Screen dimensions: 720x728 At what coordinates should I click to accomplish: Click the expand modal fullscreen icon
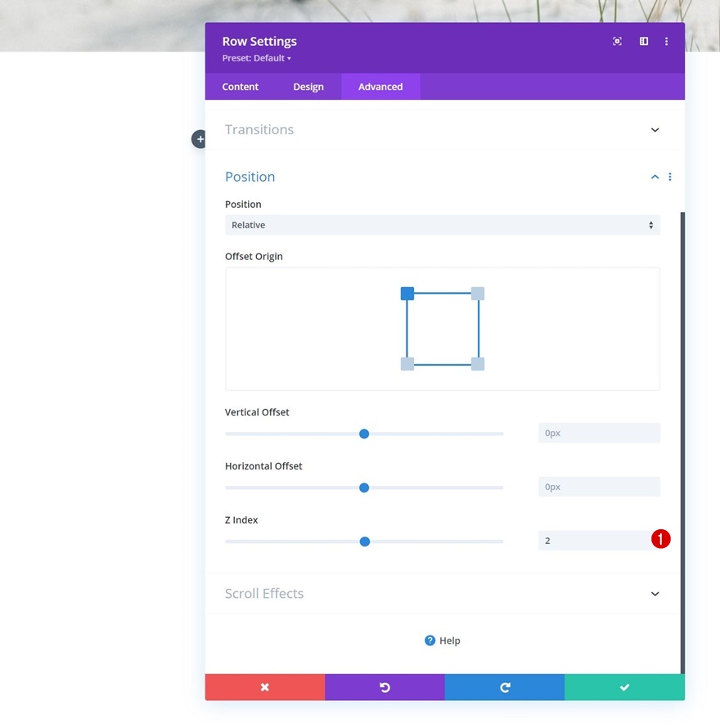click(617, 42)
